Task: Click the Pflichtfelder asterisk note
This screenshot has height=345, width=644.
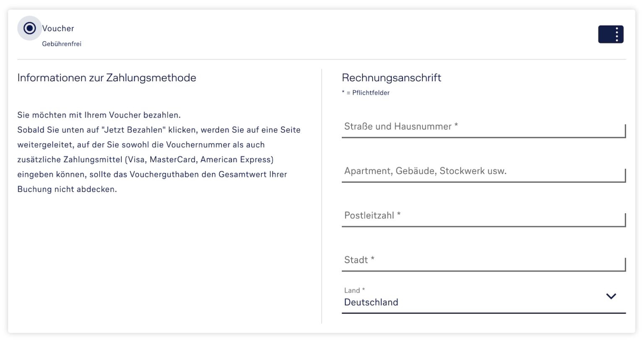Action: pyautogui.click(x=366, y=93)
